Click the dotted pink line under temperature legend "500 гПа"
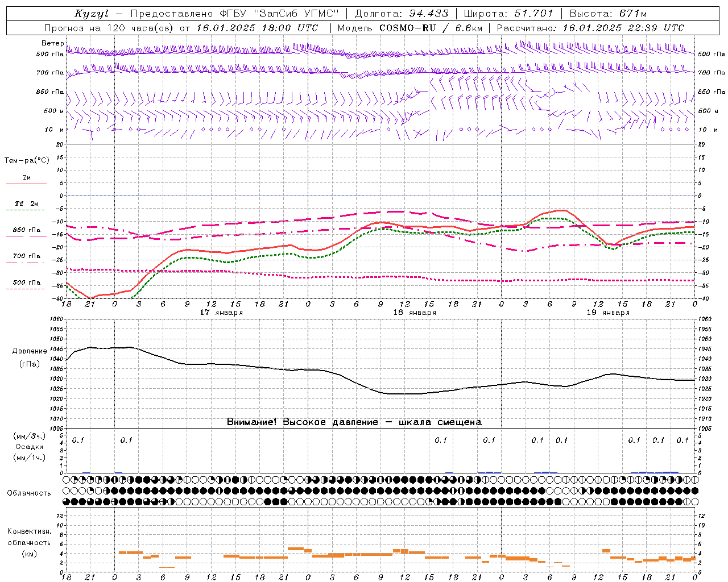728x582 pixels. click(x=26, y=289)
